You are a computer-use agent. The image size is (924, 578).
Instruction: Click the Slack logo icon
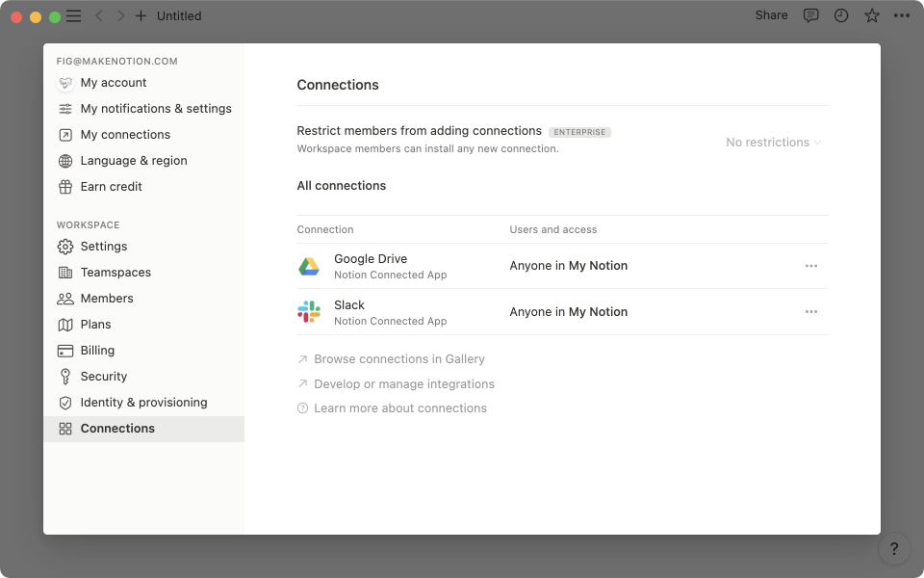pos(309,312)
